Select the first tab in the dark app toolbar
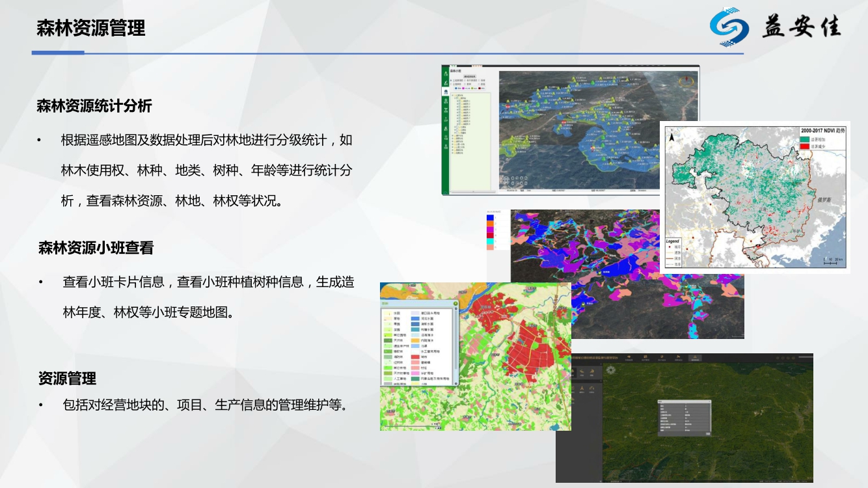868x488 pixels. (629, 358)
